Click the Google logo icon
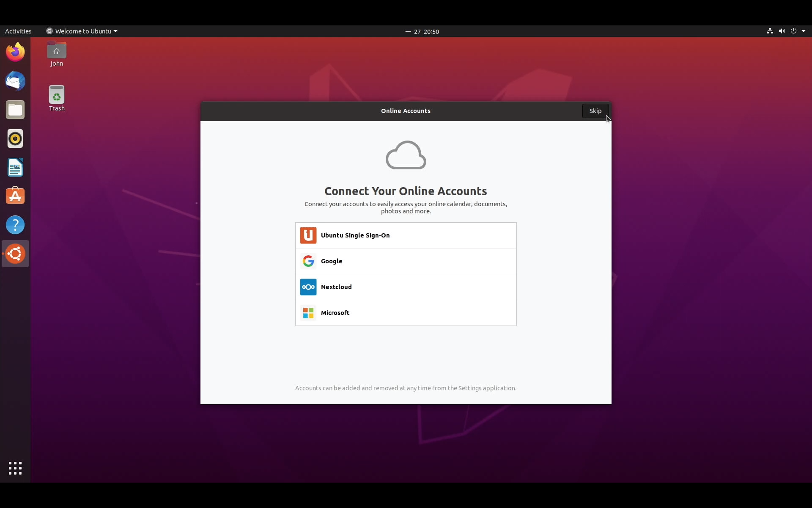 click(x=308, y=261)
